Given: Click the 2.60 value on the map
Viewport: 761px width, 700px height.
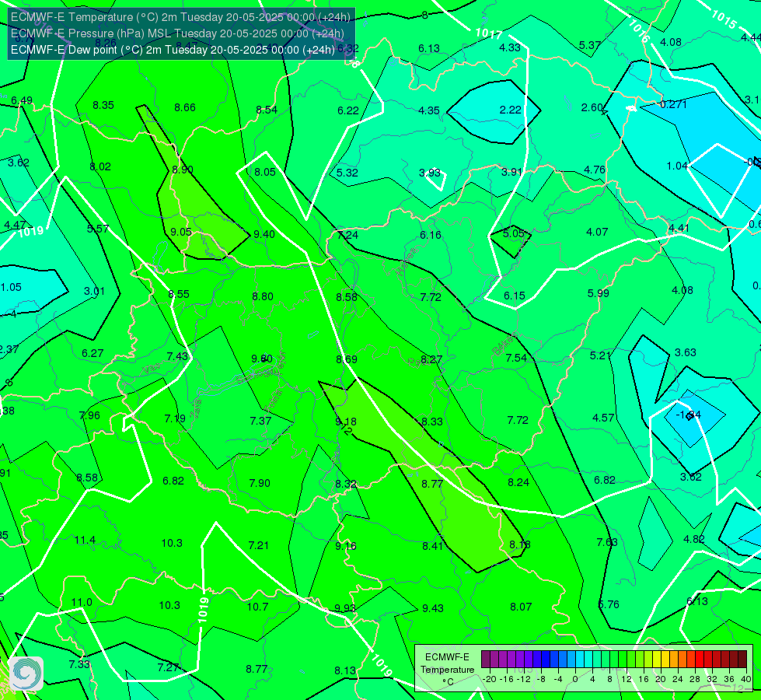Looking at the screenshot, I should pos(592,107).
